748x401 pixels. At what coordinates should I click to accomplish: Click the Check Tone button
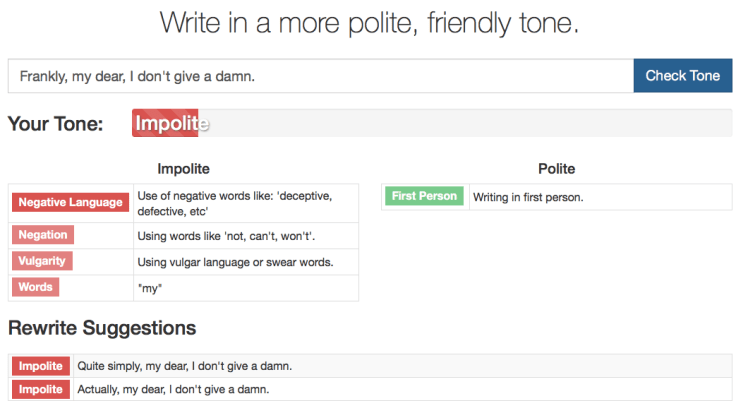[x=682, y=76]
